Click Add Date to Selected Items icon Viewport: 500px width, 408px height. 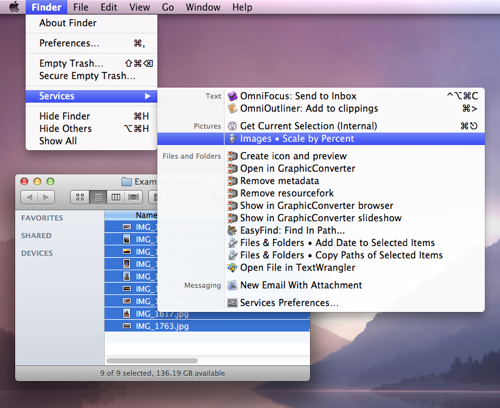pos(232,243)
